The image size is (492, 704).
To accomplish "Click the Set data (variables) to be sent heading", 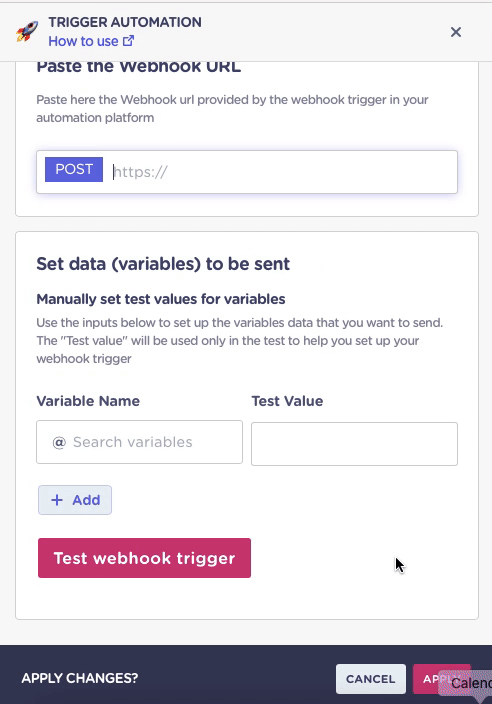I will pos(163,264).
